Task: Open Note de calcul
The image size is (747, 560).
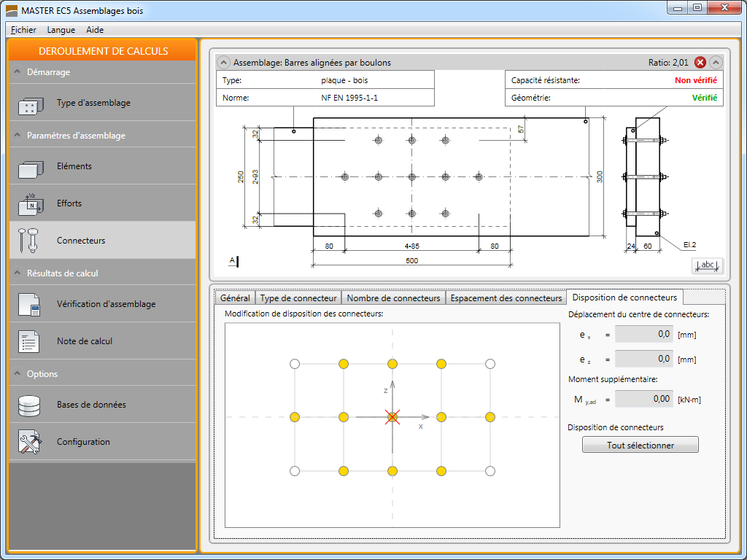Action: click(x=102, y=341)
